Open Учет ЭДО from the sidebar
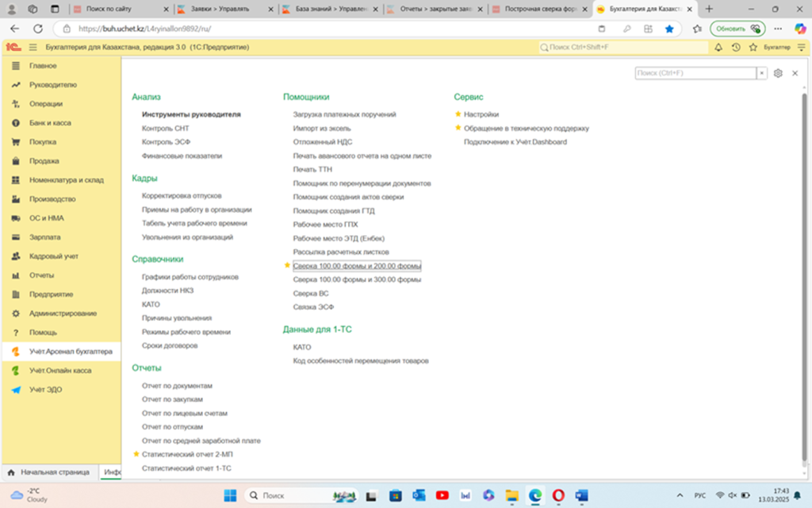This screenshot has height=508, width=812. (15, 390)
